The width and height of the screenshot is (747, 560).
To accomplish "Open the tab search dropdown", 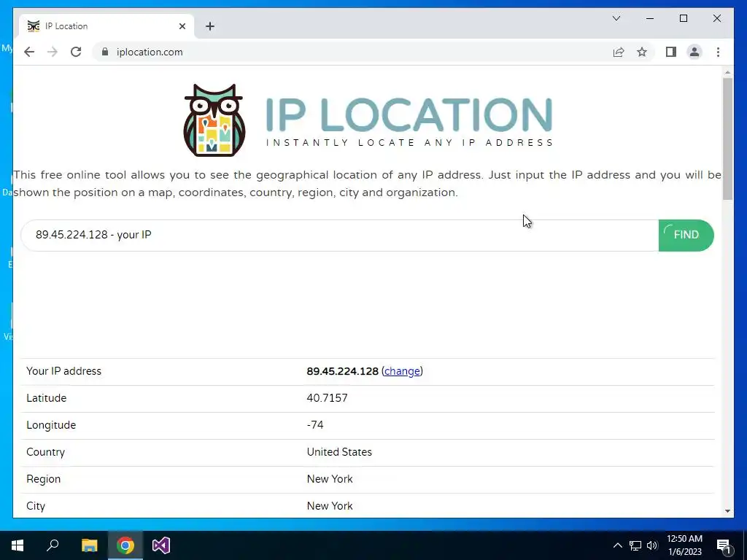I will pyautogui.click(x=616, y=18).
